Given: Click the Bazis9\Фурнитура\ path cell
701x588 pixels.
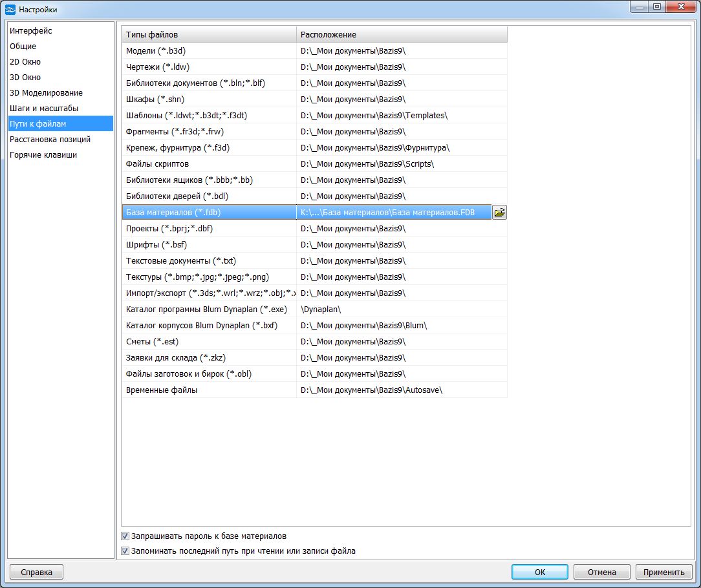Looking at the screenshot, I should coord(402,147).
